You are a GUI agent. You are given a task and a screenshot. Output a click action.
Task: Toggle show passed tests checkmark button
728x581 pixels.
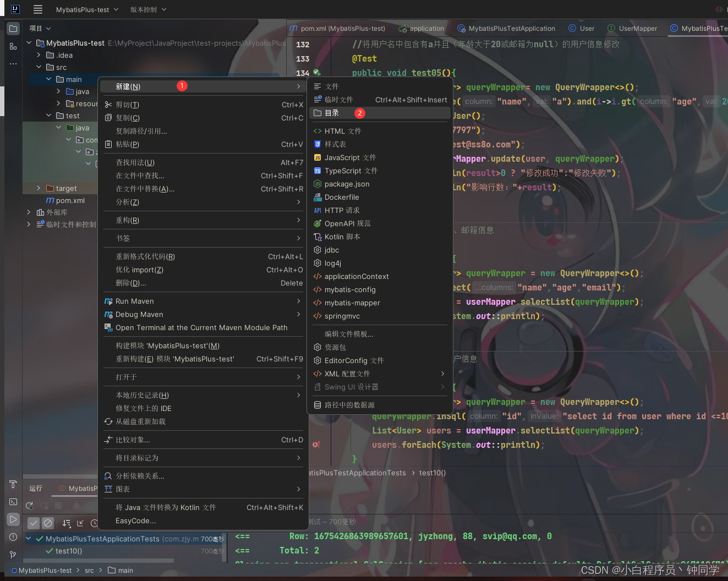[34, 523]
